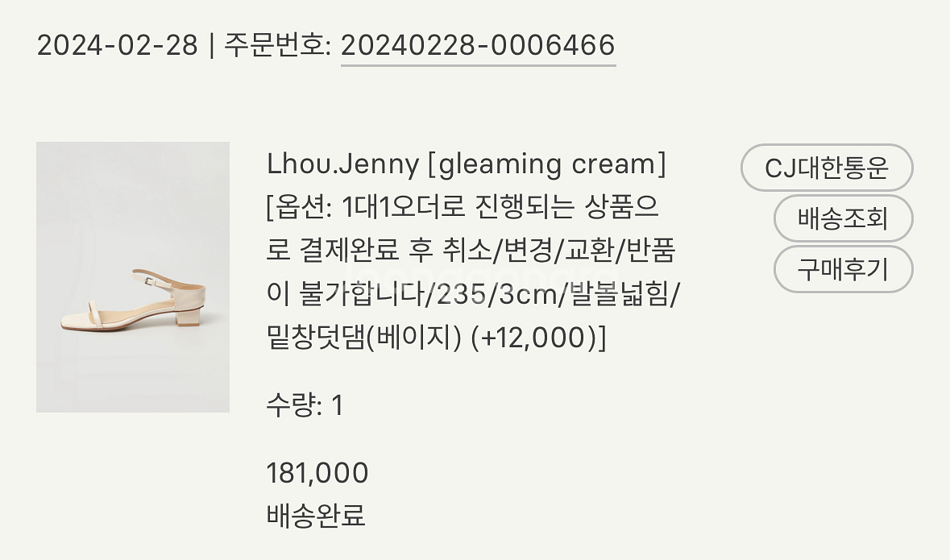Click the order date 2024-02-28
Image resolution: width=950 pixels, height=560 pixels.
tap(117, 45)
